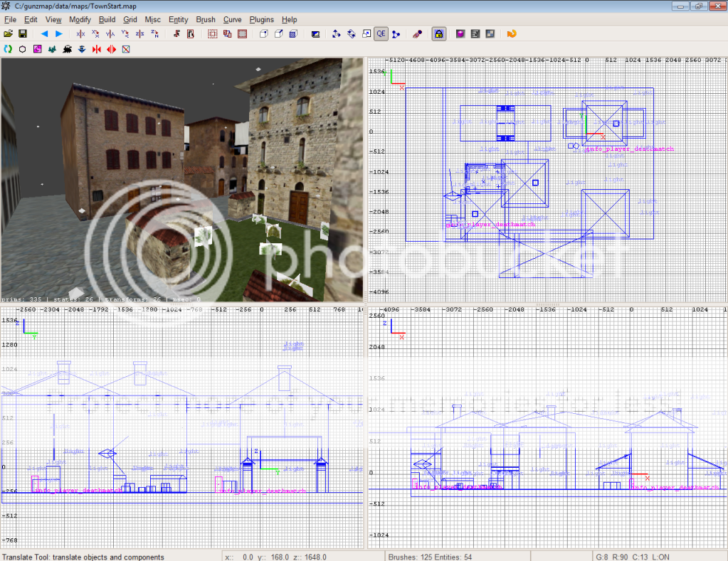Screen dimensions: 728x561
Task: Open the Texture Browser checkerboard icon
Action: click(x=490, y=33)
